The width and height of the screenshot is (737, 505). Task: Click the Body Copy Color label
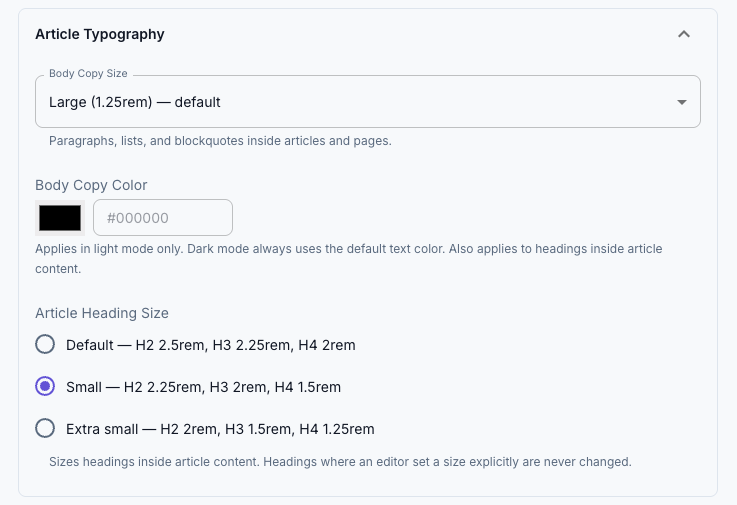[x=91, y=185]
